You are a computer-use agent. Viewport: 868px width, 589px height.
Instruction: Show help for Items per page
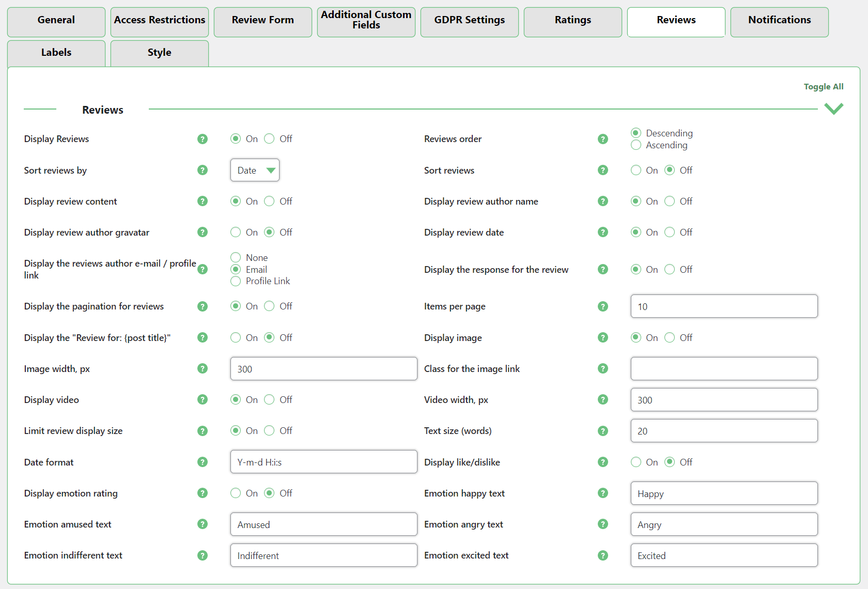click(602, 306)
